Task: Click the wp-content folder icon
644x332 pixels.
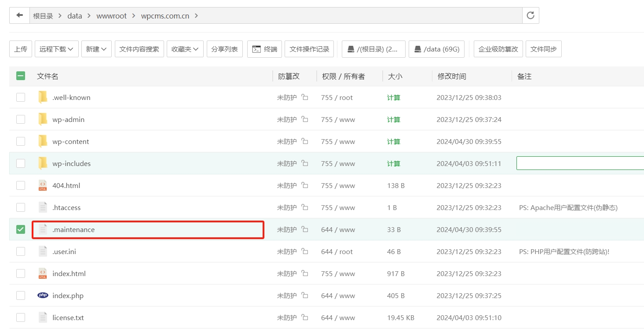Action: 43,141
